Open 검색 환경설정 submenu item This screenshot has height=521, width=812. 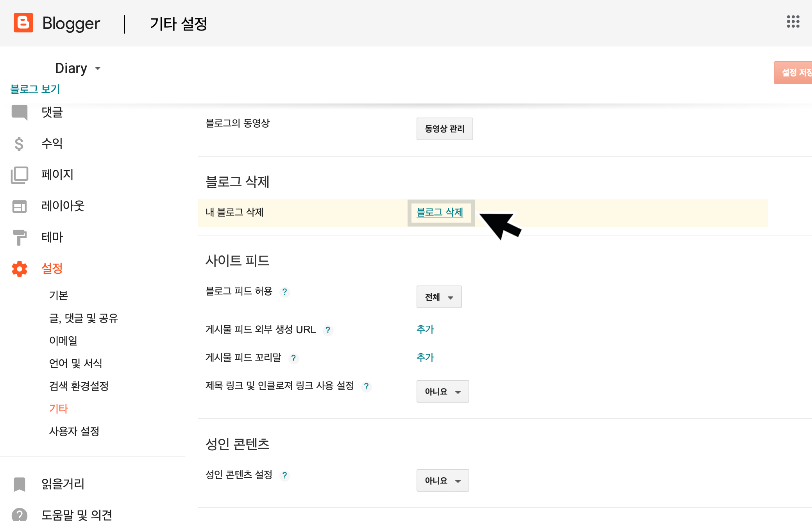[79, 386]
